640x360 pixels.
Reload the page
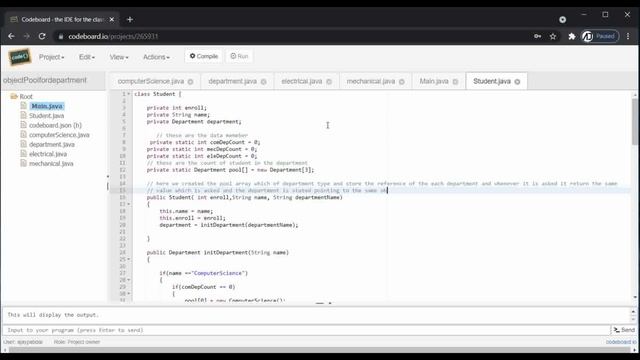coord(42,36)
